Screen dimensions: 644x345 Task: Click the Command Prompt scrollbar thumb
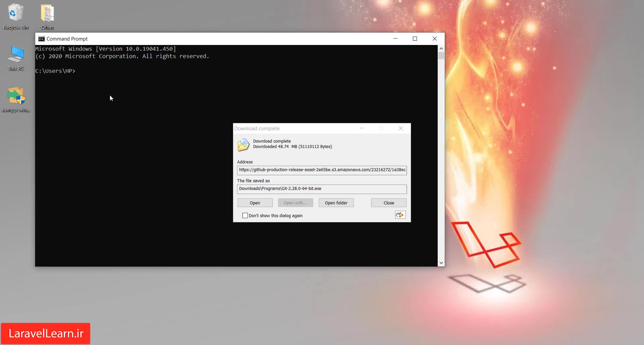point(441,56)
